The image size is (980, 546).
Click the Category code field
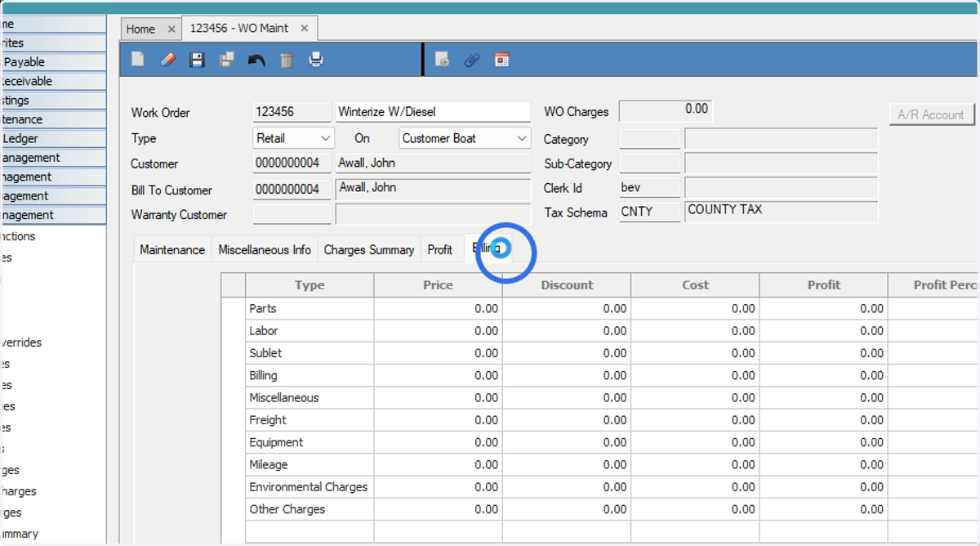tap(650, 139)
